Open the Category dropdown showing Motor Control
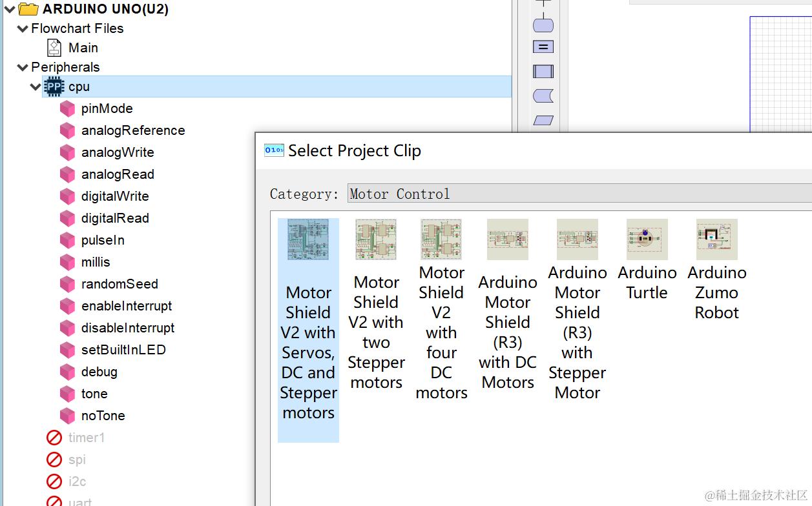Screen dimensions: 812x506 (x=579, y=194)
